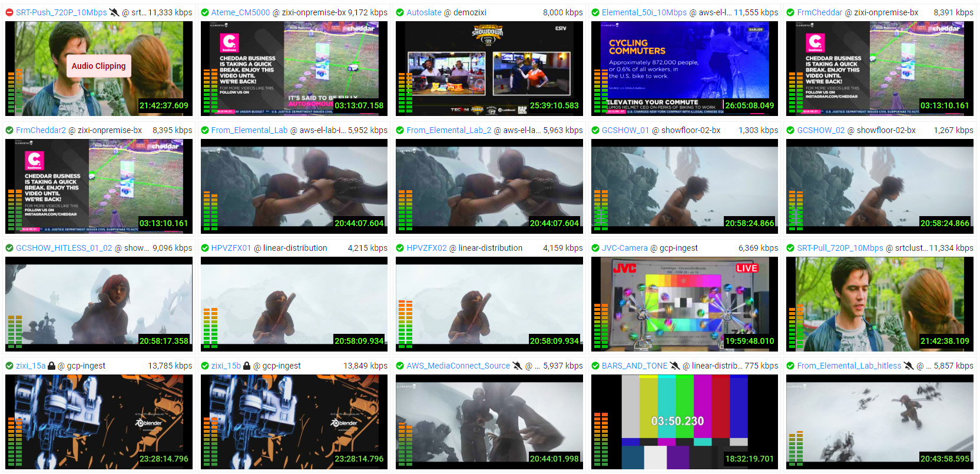Viewport: 980px width, 474px height.
Task: Click the green status check beside GCSHOW_01
Action: (x=595, y=130)
